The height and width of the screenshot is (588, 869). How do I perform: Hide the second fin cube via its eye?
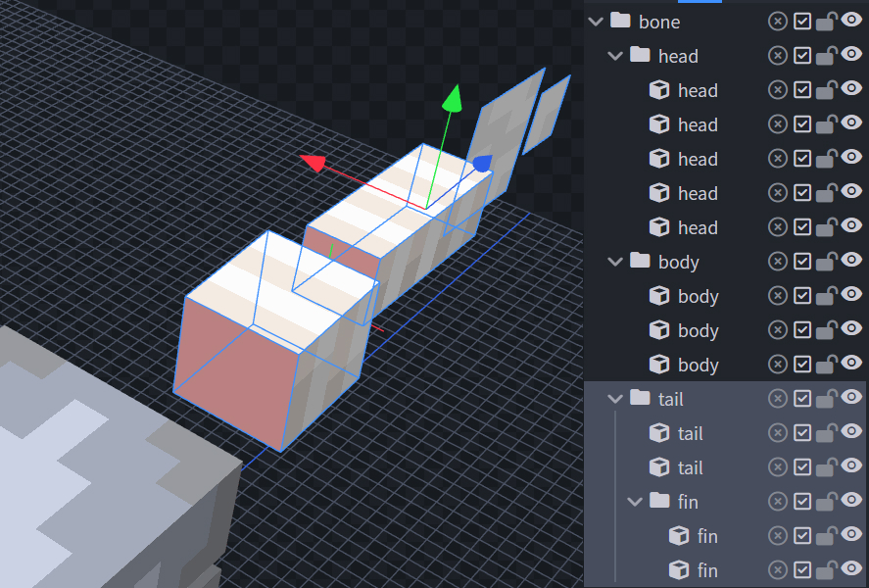[851, 568]
